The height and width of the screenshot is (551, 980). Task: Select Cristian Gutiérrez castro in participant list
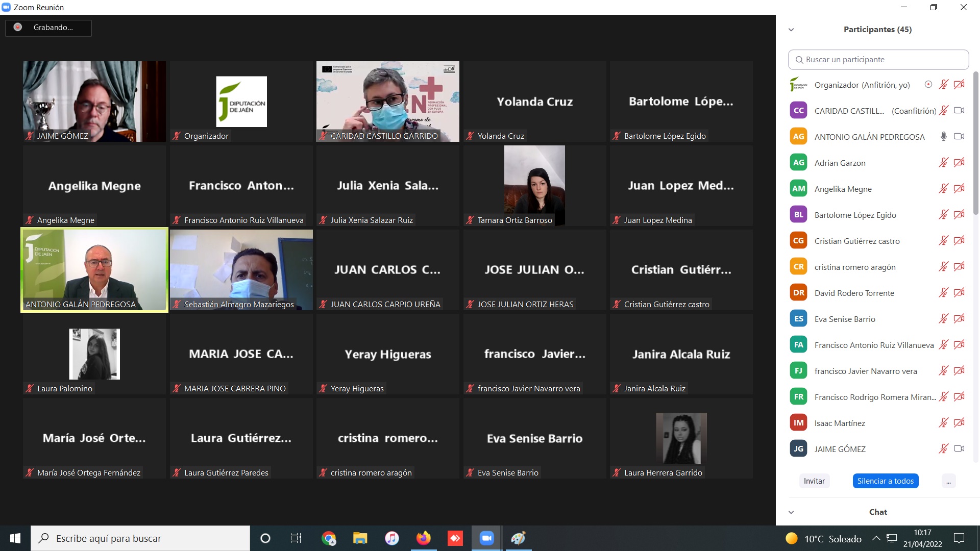point(857,241)
